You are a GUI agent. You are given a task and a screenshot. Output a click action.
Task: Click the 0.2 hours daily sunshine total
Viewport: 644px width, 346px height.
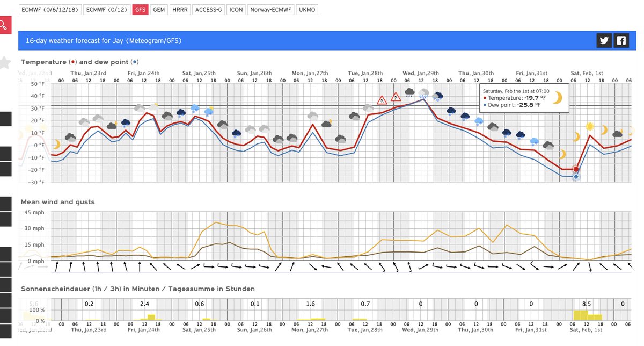(89, 304)
